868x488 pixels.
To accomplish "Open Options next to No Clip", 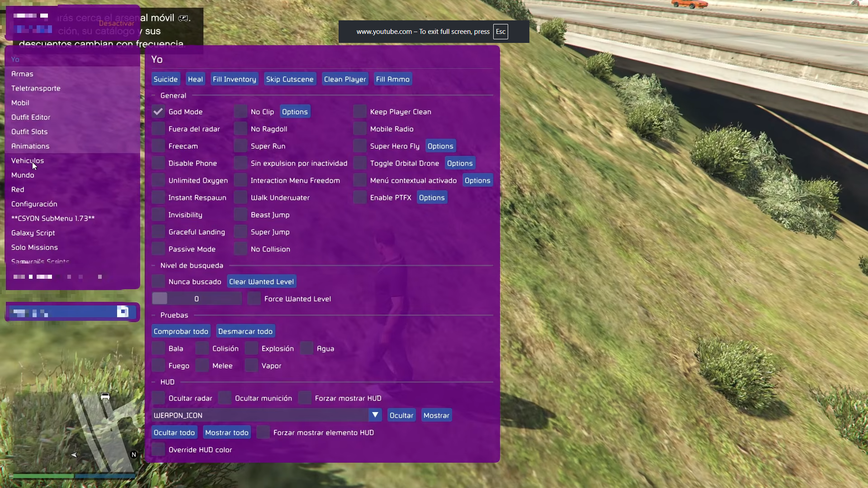I will pos(295,112).
